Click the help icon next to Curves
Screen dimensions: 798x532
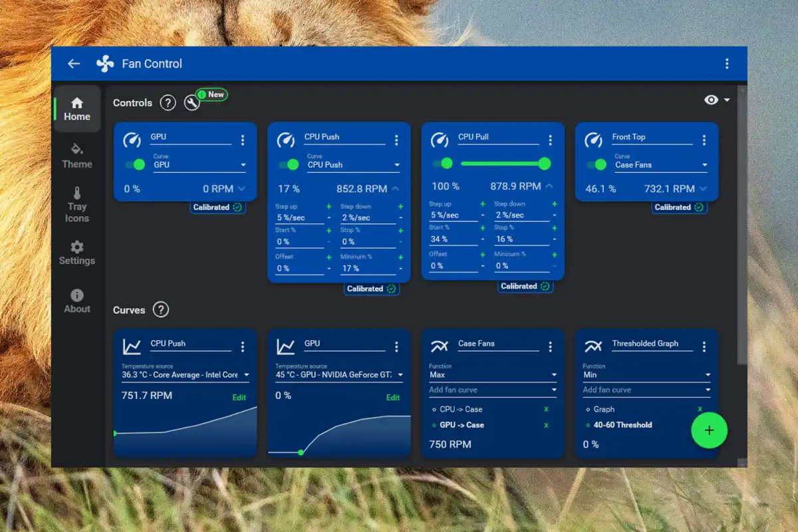(x=160, y=309)
